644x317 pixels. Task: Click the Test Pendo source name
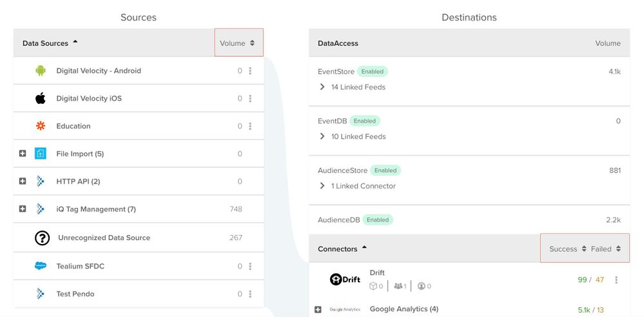click(x=75, y=294)
